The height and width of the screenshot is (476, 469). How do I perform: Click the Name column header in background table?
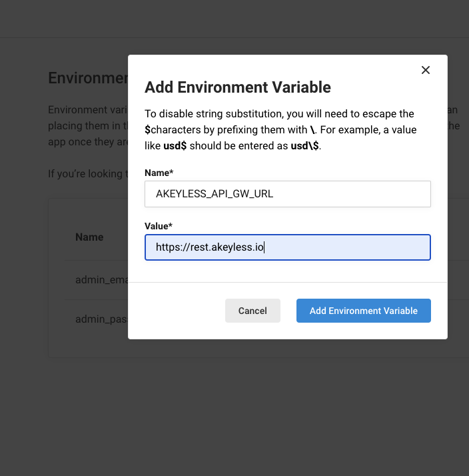[89, 237]
